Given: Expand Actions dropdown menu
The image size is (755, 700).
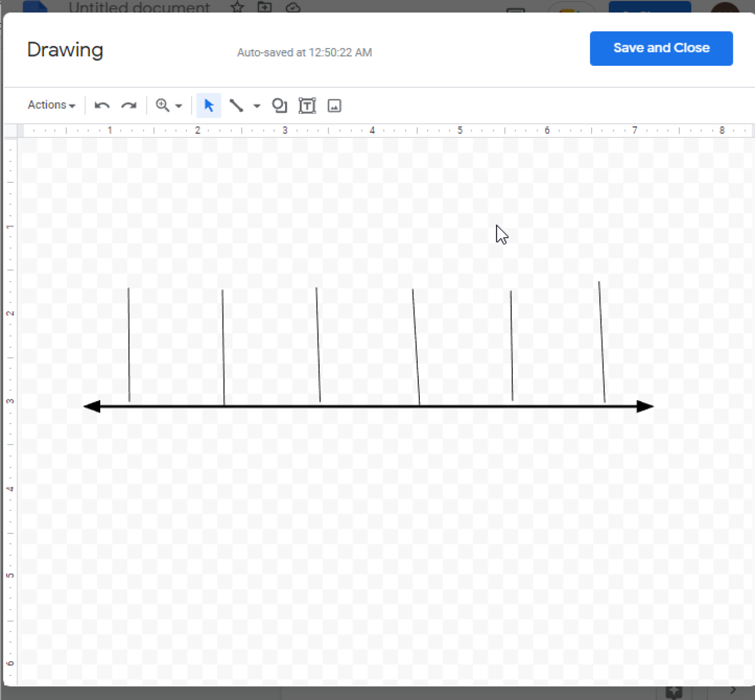Looking at the screenshot, I should [51, 105].
